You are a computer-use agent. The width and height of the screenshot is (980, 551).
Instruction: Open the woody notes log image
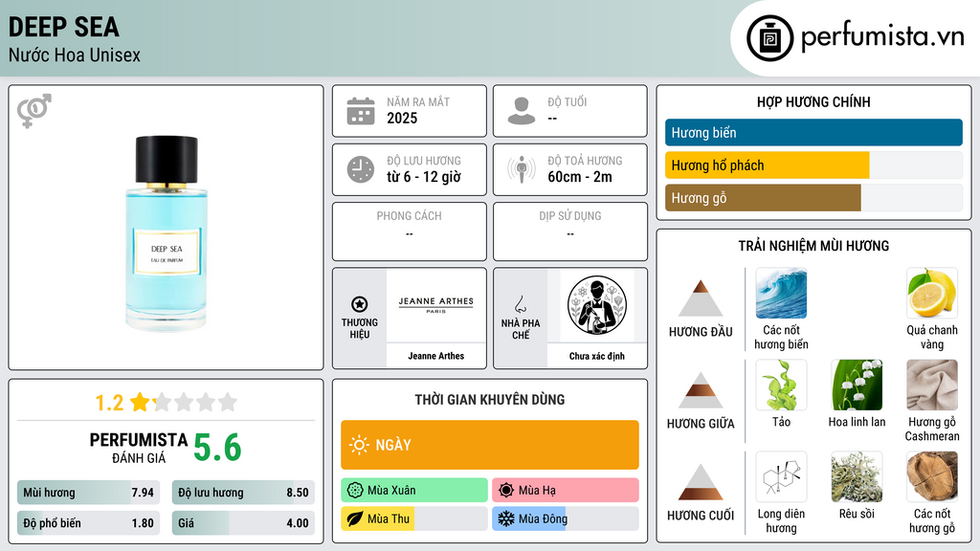click(x=932, y=477)
